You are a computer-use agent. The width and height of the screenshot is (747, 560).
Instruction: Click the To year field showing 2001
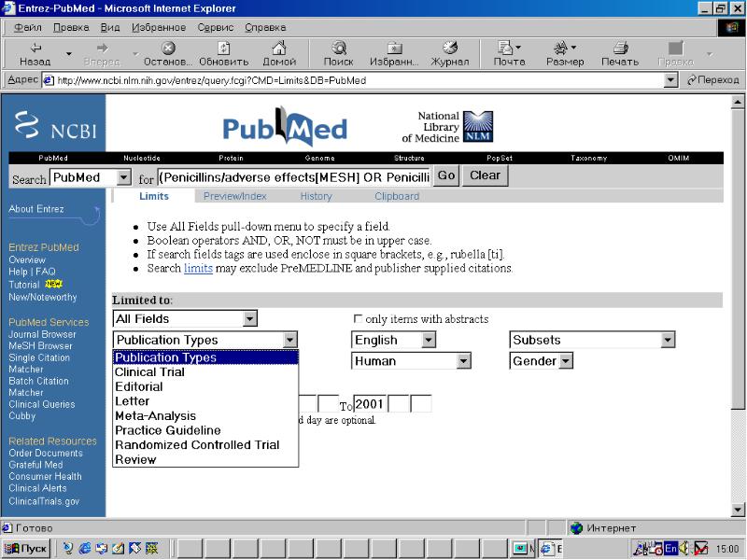coord(369,404)
